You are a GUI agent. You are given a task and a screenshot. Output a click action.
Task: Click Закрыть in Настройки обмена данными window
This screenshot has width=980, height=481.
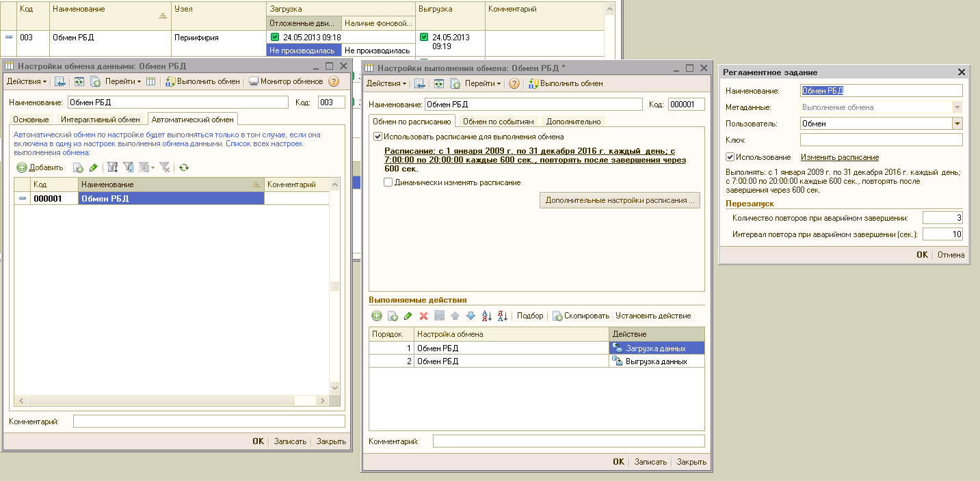(331, 441)
